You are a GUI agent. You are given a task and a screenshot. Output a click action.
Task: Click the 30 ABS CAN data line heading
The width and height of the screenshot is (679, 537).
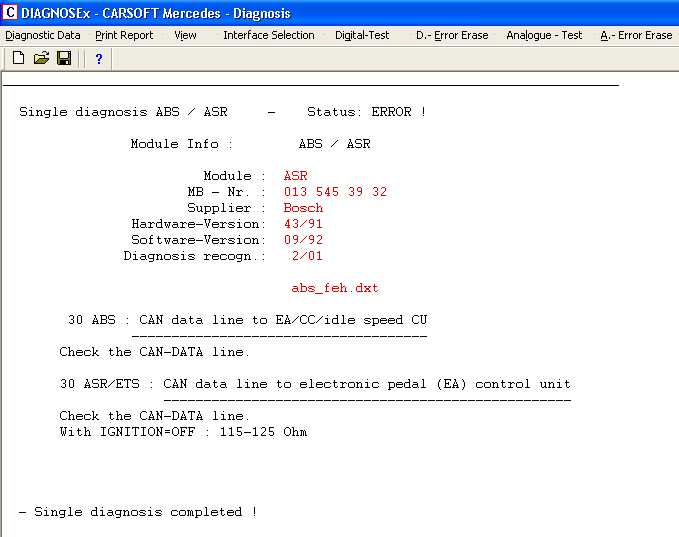click(x=247, y=320)
